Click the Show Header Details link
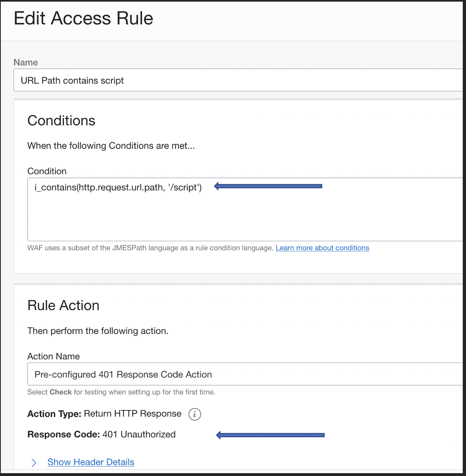This screenshot has height=476, width=466. [x=90, y=462]
